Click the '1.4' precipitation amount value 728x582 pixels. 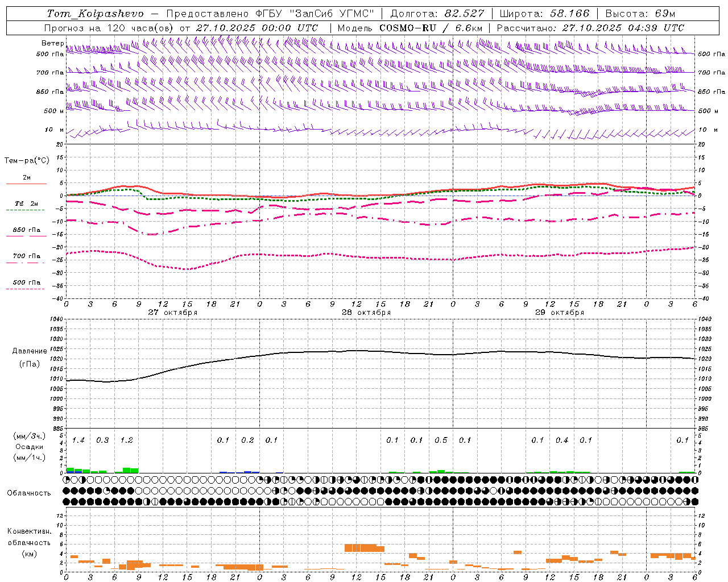click(x=78, y=440)
